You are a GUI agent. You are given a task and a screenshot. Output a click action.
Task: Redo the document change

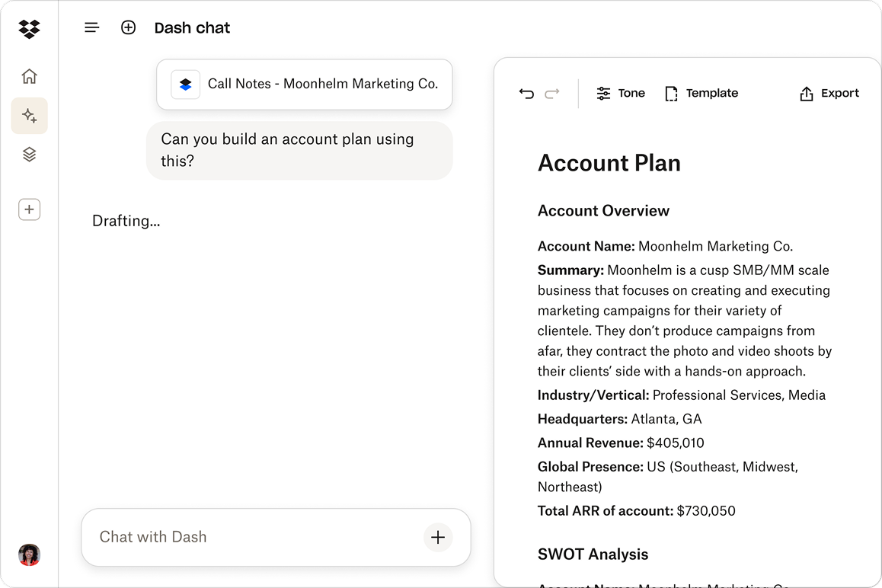coord(552,94)
